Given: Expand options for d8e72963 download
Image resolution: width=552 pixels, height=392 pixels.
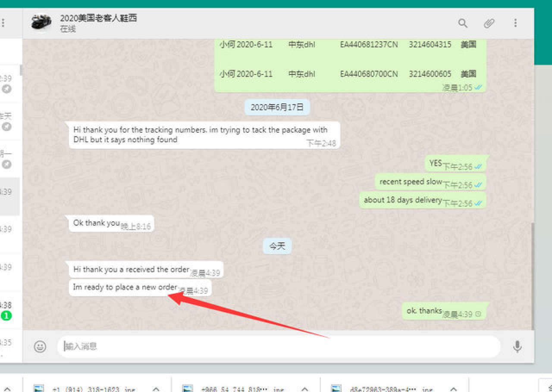Looking at the screenshot, I should click(x=454, y=389).
